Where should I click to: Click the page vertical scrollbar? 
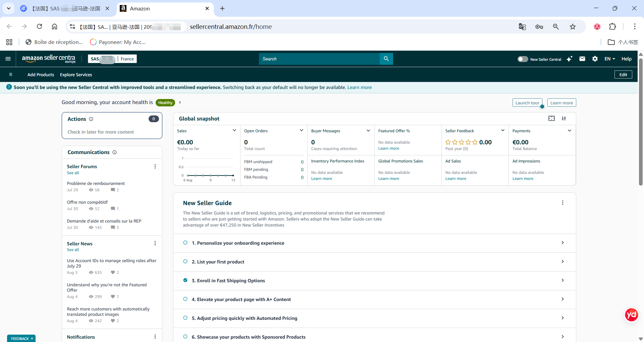(641, 123)
